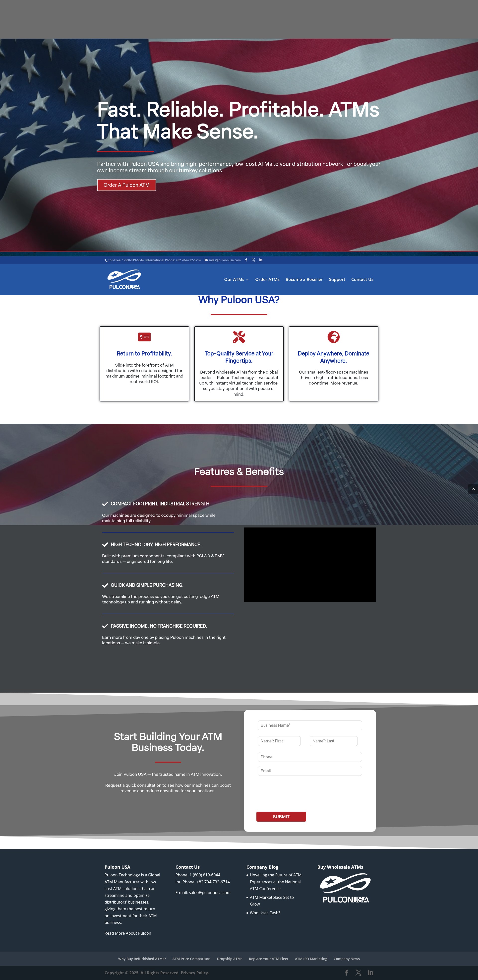Click Company News footer link
Screen dimensions: 478x980
347,959
